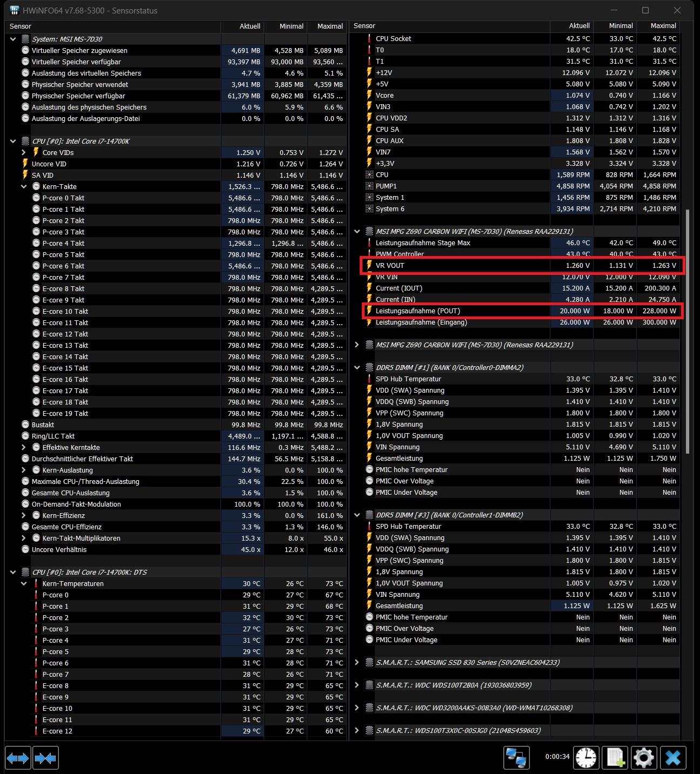Click left panel Maximal column header
This screenshot has height=774, width=700.
[327, 26]
